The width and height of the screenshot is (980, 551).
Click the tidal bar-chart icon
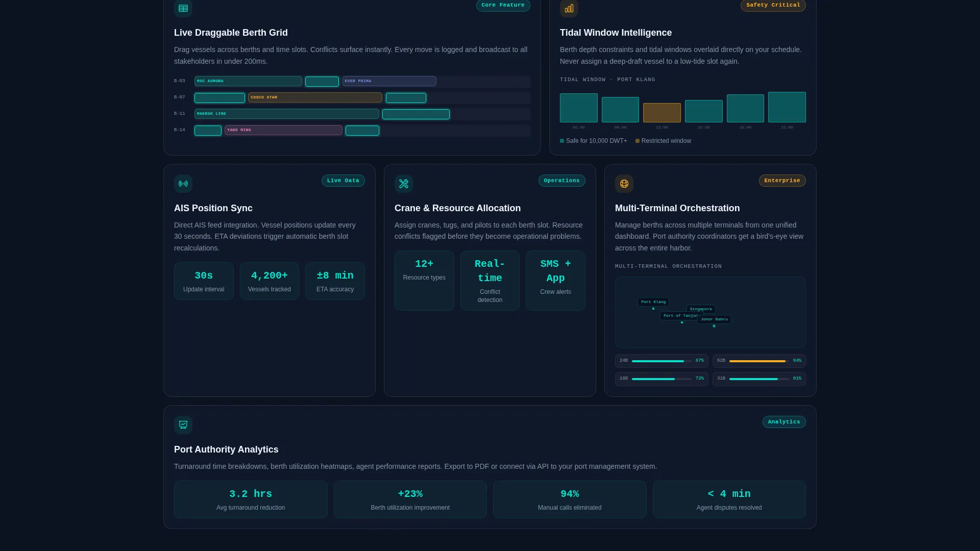[x=569, y=8]
